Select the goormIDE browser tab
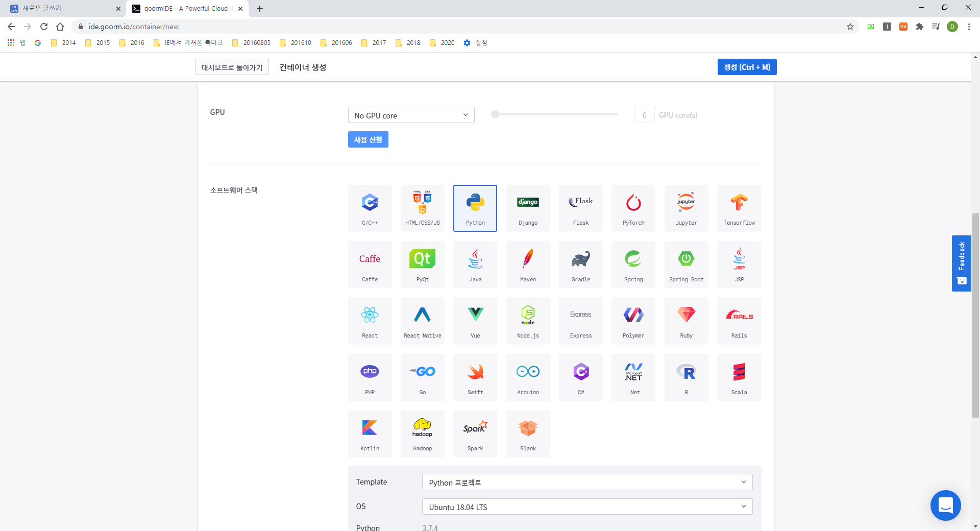This screenshot has height=531, width=980. [187, 9]
